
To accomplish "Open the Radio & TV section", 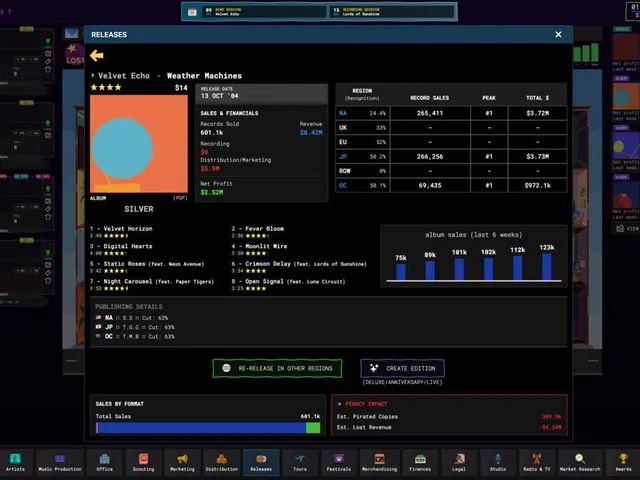I will coord(537,462).
